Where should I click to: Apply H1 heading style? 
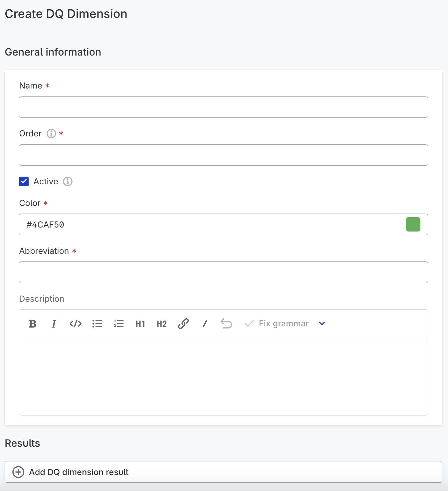tap(140, 324)
